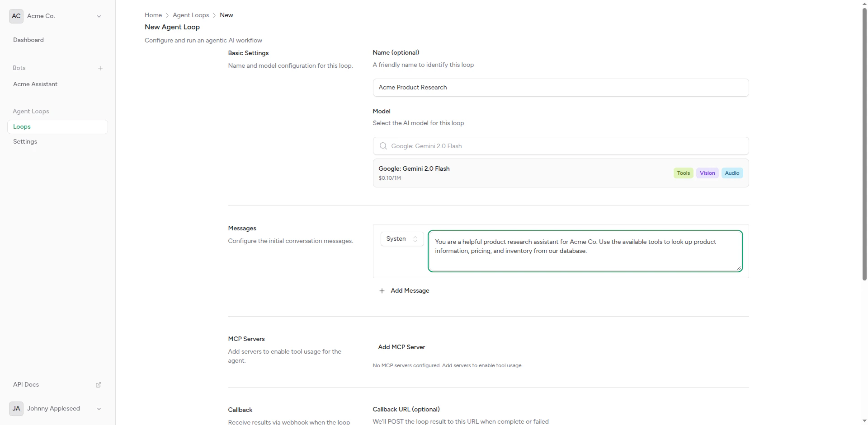The height and width of the screenshot is (425, 868).
Task: Click into the system message text area
Action: pos(585,251)
